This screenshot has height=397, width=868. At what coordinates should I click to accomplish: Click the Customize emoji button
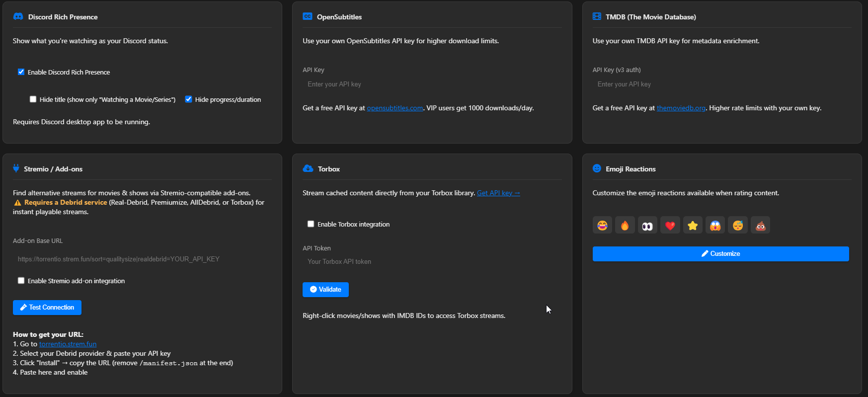tap(720, 254)
